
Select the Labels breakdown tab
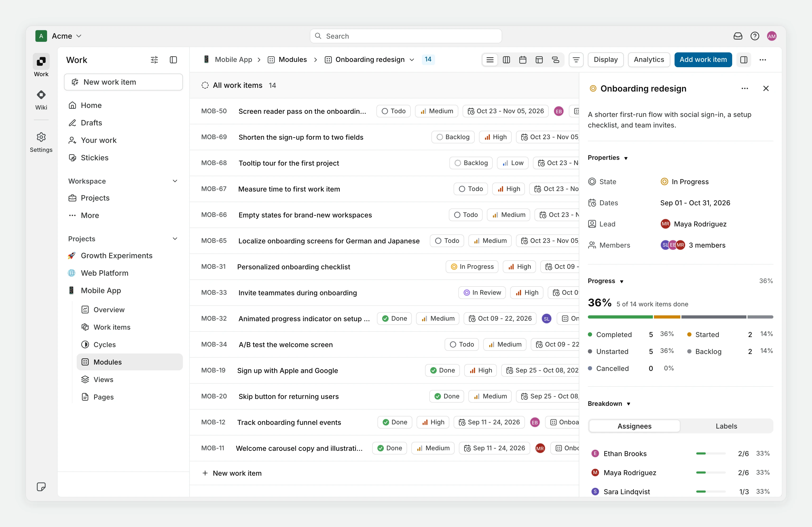point(726,426)
